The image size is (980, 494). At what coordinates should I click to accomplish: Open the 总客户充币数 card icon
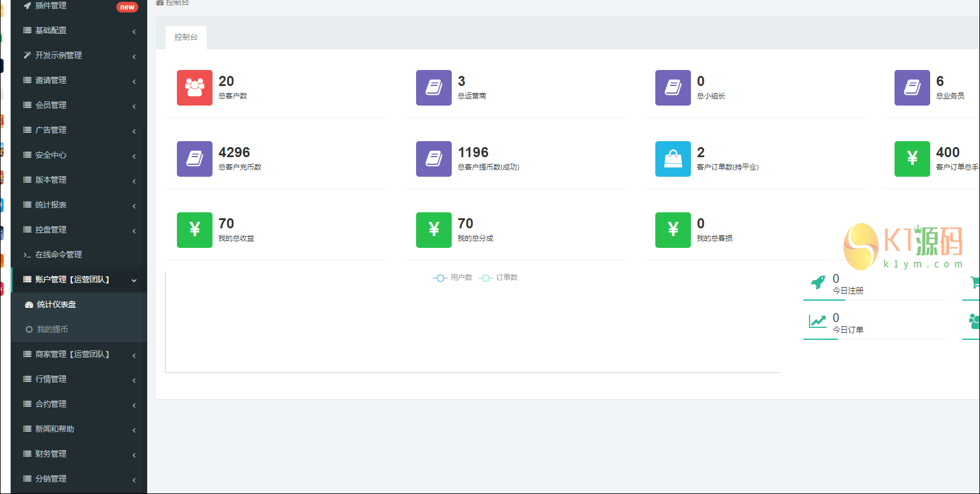point(195,159)
